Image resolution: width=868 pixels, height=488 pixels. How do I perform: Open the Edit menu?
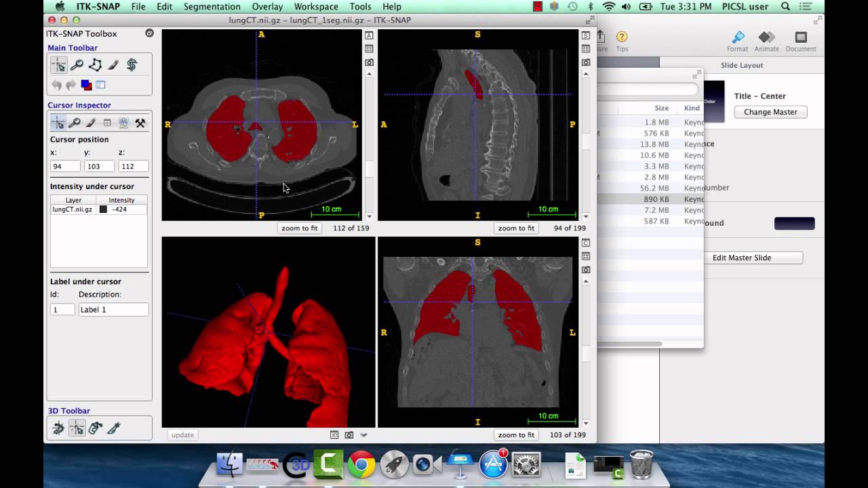click(x=164, y=7)
